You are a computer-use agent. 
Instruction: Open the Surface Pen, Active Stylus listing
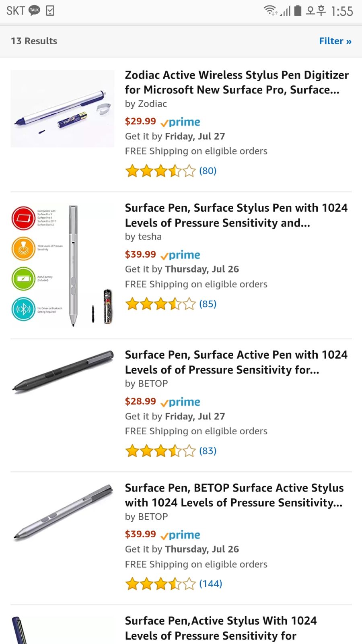pos(220,628)
